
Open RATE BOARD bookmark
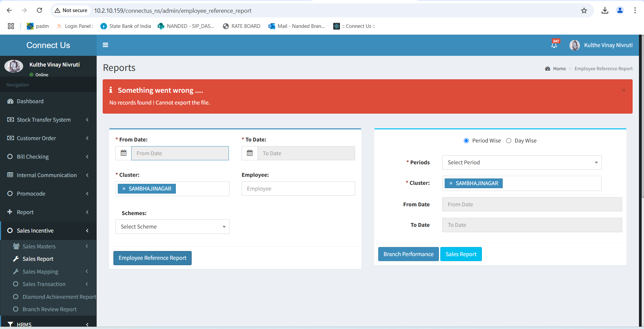(242, 26)
